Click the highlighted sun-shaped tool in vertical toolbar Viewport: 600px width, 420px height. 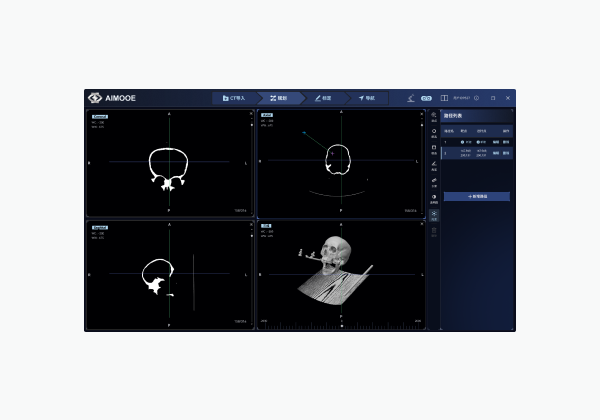pyautogui.click(x=434, y=215)
